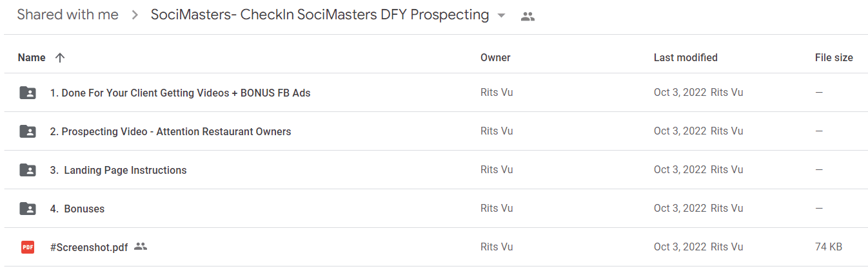Select the #Screenshot.pdf file name
868x271 pixels.
(x=89, y=247)
